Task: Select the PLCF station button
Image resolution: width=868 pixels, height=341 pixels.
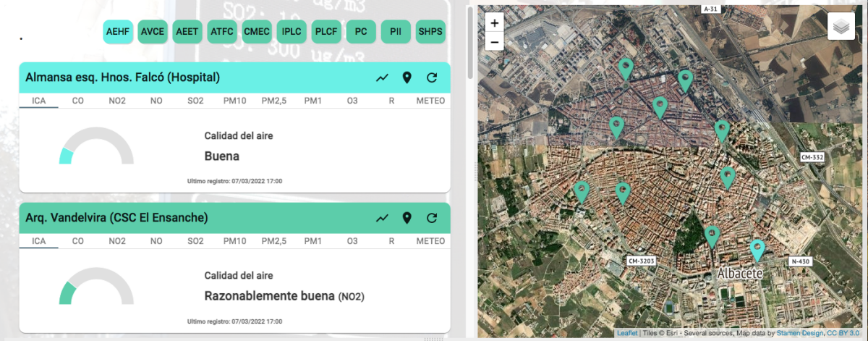Action: [326, 32]
